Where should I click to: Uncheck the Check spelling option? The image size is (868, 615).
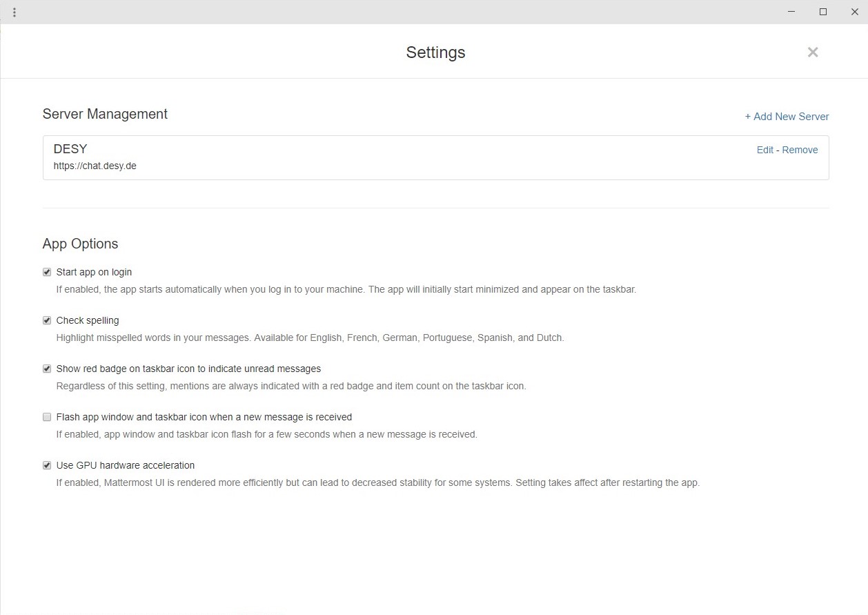click(x=47, y=321)
